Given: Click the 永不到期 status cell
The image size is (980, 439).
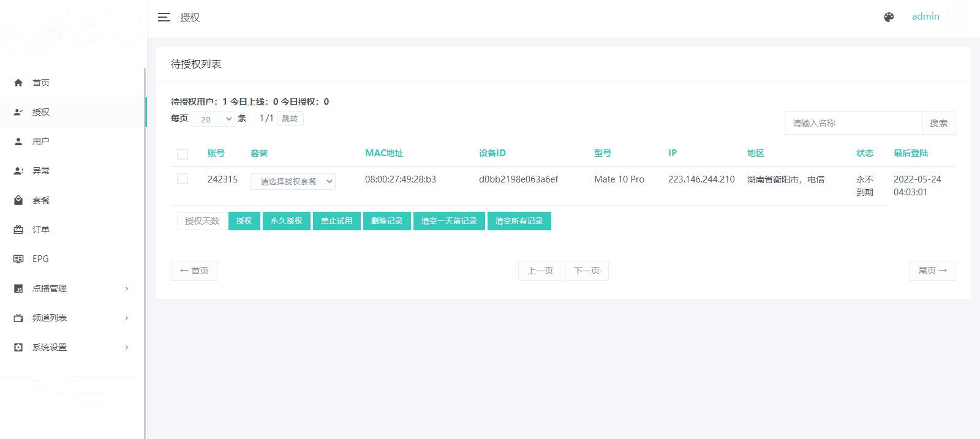Looking at the screenshot, I should [865, 186].
